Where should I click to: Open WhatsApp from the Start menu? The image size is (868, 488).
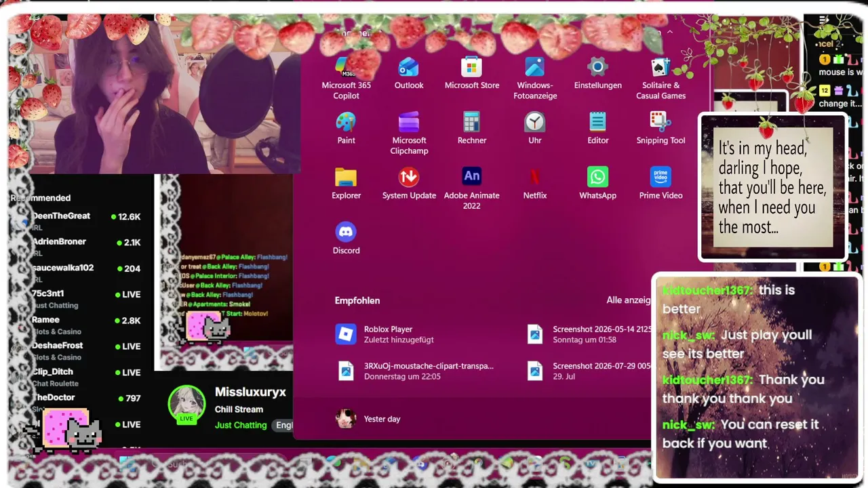pyautogui.click(x=597, y=183)
